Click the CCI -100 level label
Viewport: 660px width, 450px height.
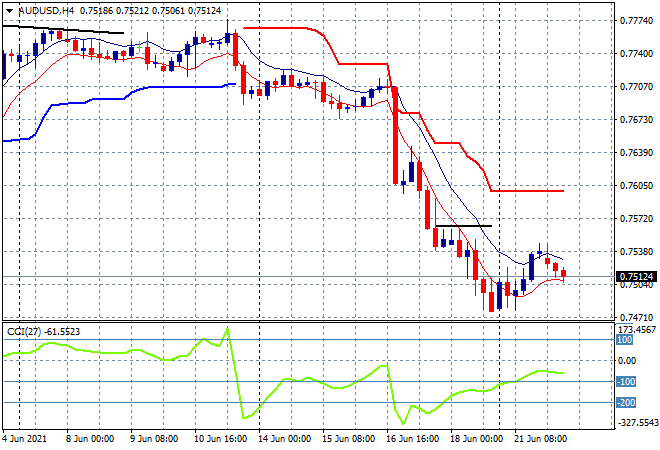tap(626, 382)
